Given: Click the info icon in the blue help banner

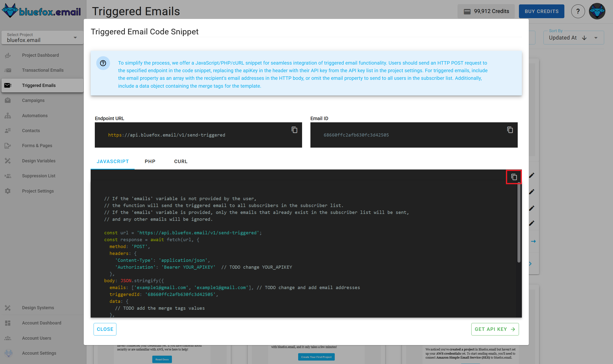Looking at the screenshot, I should [103, 63].
